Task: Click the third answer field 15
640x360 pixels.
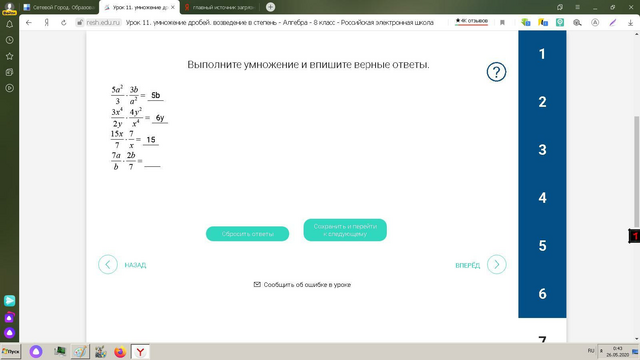Action: click(x=151, y=140)
